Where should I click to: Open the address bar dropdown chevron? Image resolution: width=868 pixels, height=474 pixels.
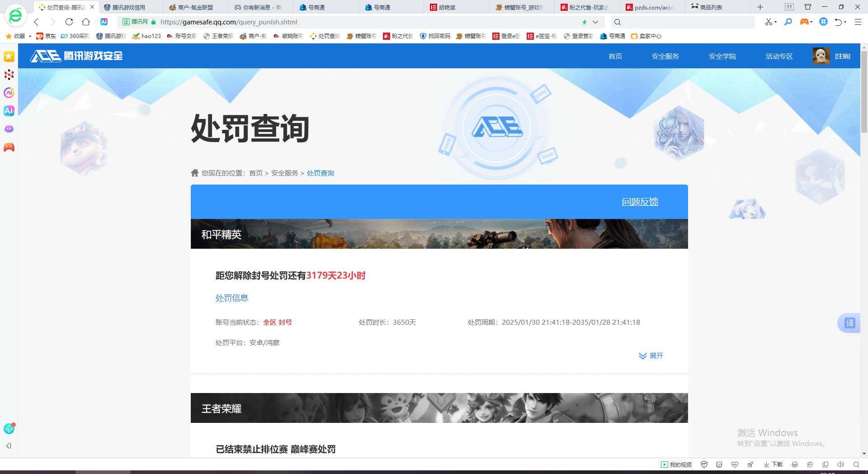[595, 22]
